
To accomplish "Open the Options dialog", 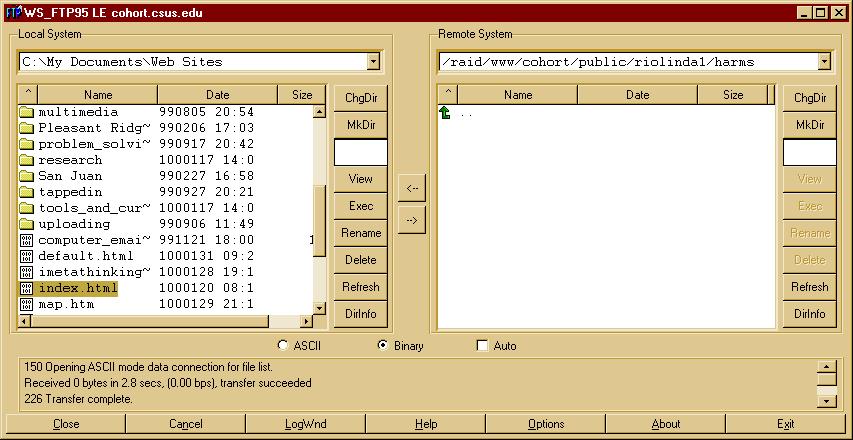I will [x=546, y=424].
